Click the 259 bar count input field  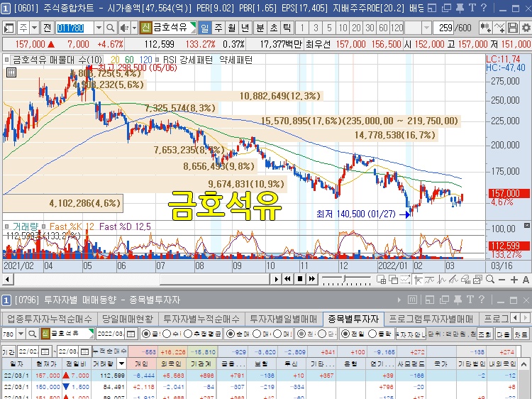(443, 28)
